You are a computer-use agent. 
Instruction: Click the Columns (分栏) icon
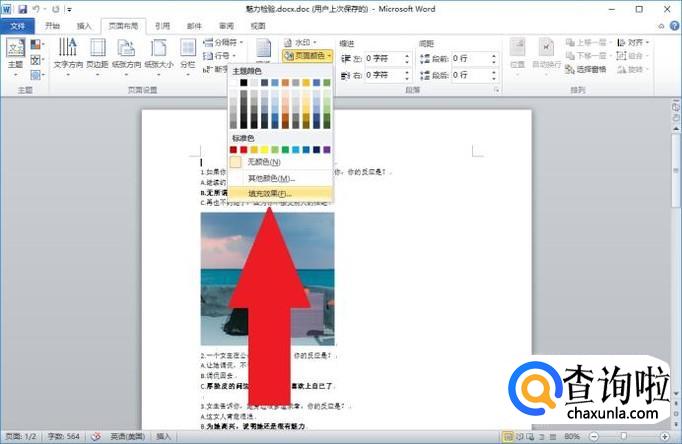point(187,54)
